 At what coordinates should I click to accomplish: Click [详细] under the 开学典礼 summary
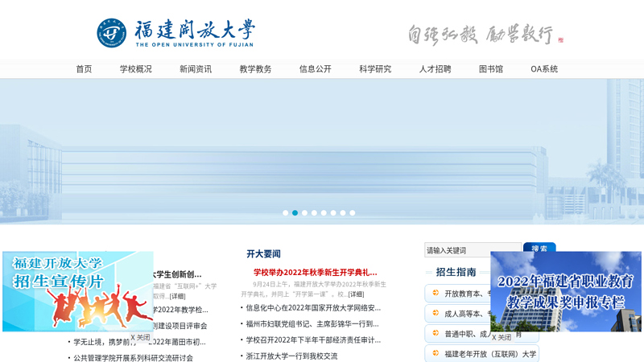(356, 294)
